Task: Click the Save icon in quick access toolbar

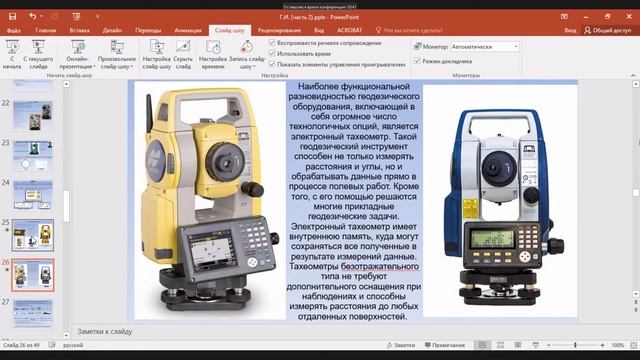Action: tap(12, 16)
